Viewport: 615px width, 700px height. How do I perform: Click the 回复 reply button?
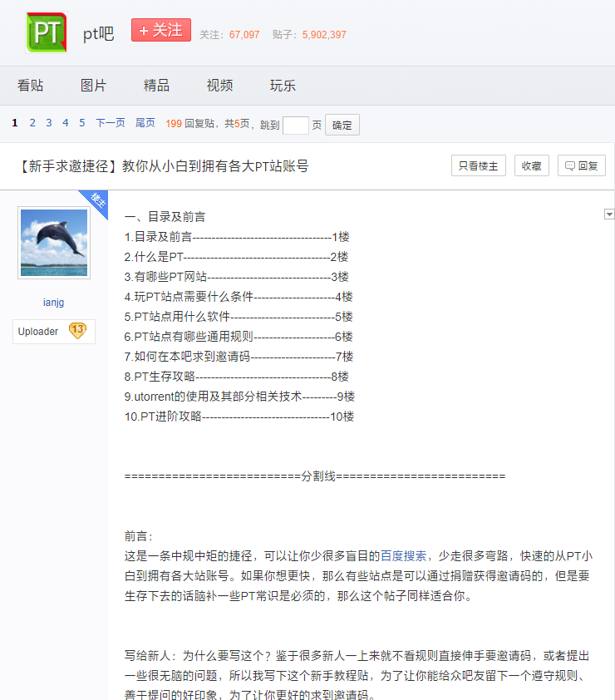582,165
